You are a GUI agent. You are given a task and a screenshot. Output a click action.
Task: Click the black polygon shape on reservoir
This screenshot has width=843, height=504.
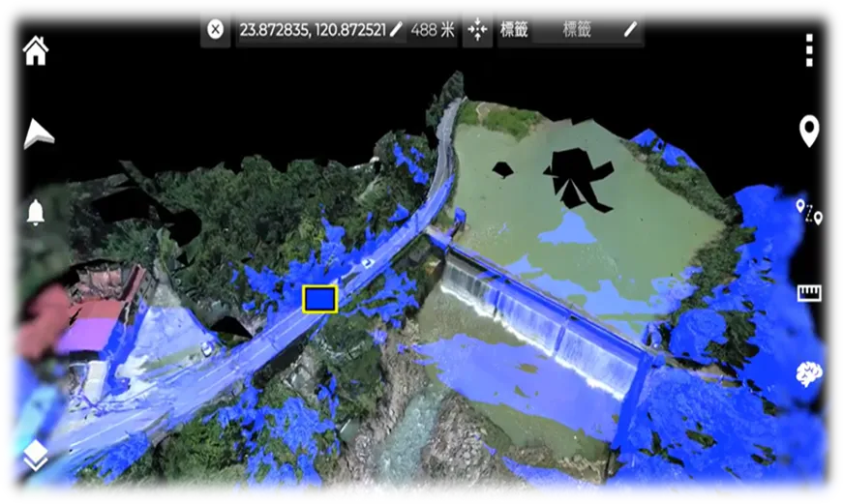pos(579,180)
